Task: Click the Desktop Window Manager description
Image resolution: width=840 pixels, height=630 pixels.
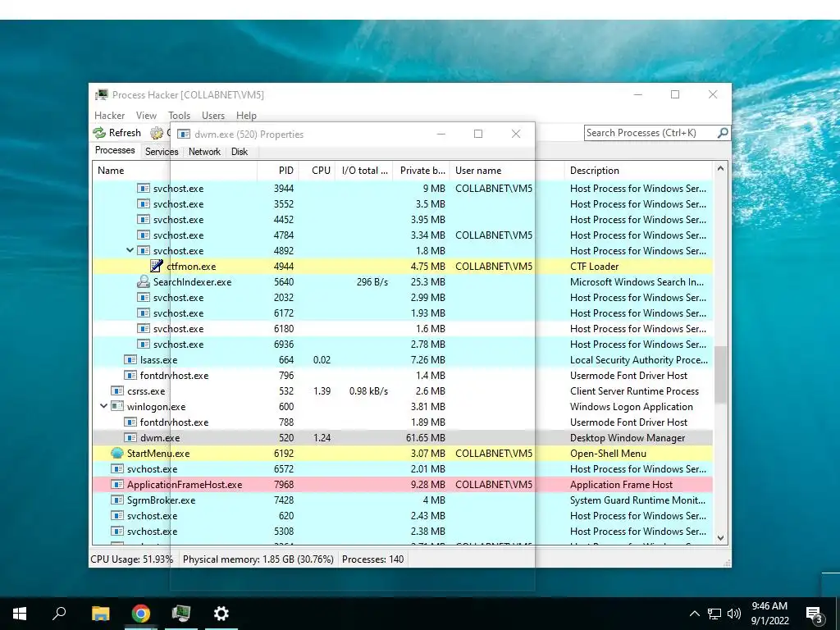Action: point(628,438)
